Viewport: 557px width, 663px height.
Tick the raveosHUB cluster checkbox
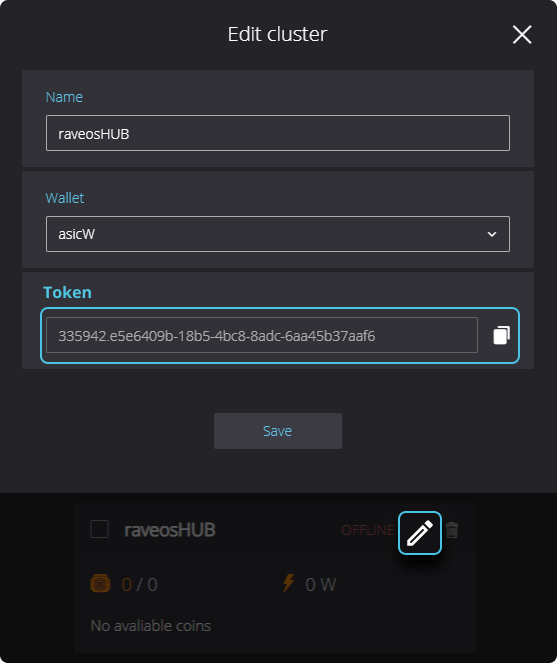(x=99, y=529)
